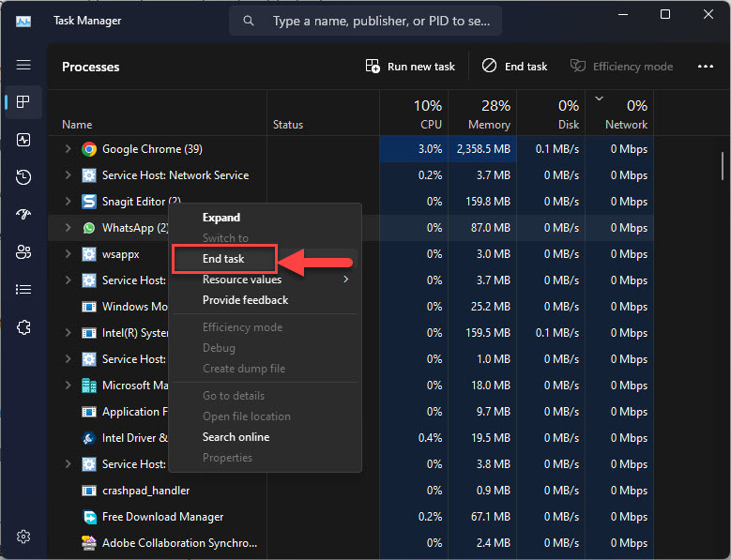731x560 pixels.
Task: Click the WhatsApp process icon
Action: tap(89, 228)
